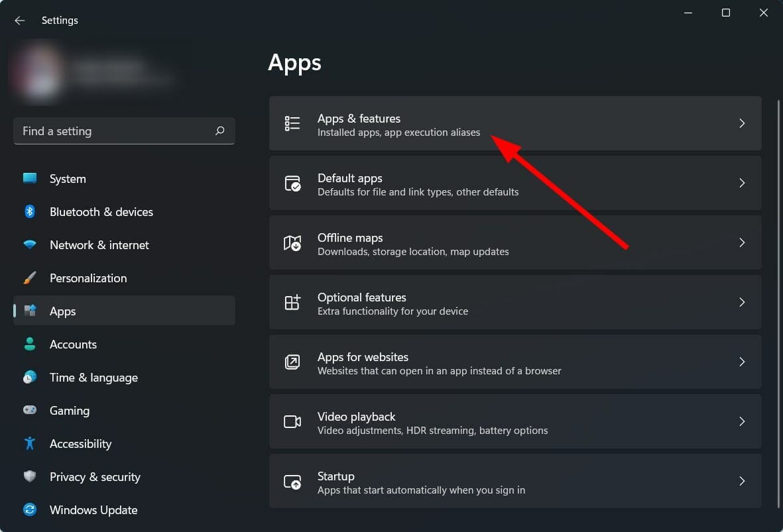Expand the Apps & features chevron
This screenshot has height=532, width=783.
pos(742,123)
